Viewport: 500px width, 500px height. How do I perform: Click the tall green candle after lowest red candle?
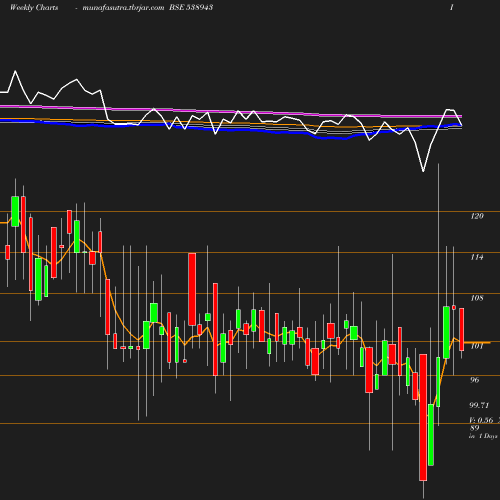(x=431, y=435)
